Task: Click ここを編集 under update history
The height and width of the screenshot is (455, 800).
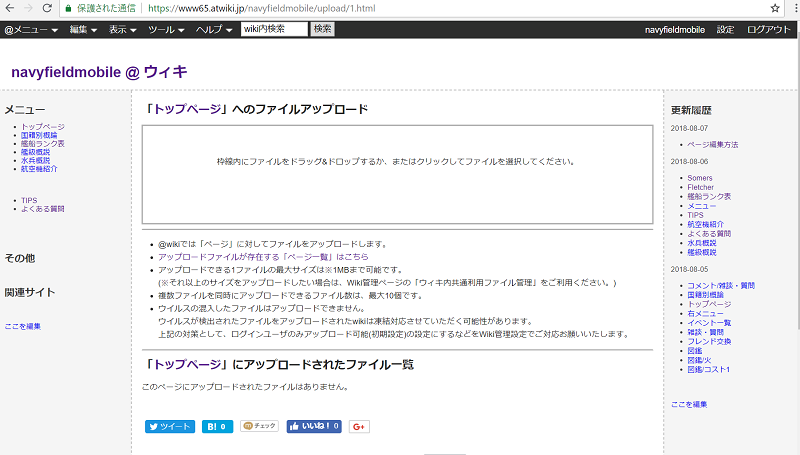Action: tap(689, 404)
